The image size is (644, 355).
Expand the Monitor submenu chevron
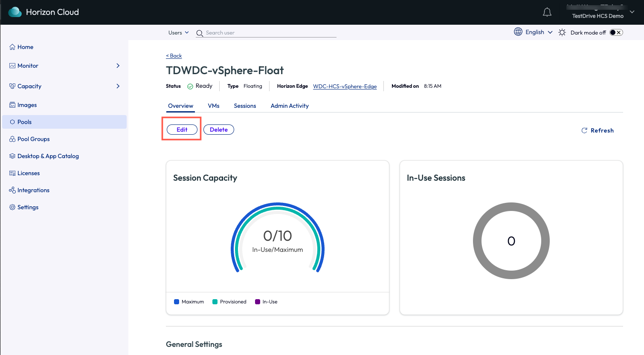118,66
